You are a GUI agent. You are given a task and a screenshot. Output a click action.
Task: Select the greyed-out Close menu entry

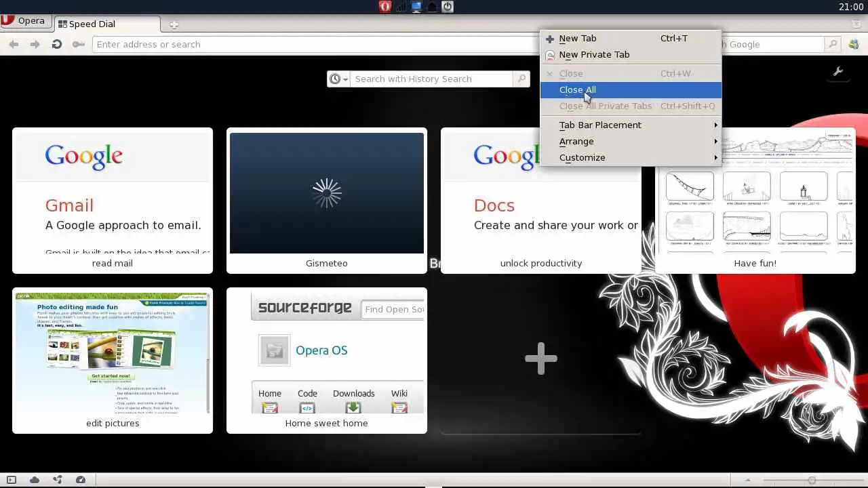pos(631,74)
